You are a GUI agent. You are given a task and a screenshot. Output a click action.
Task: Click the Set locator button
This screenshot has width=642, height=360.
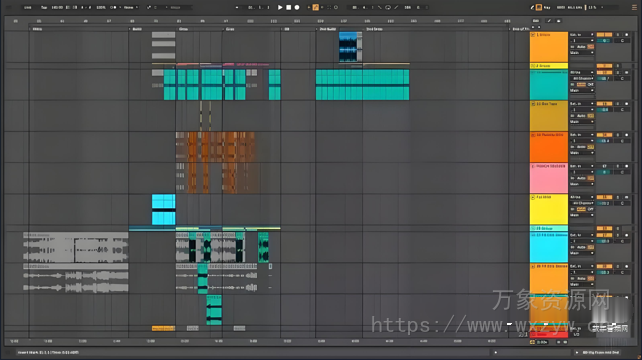tap(536, 21)
